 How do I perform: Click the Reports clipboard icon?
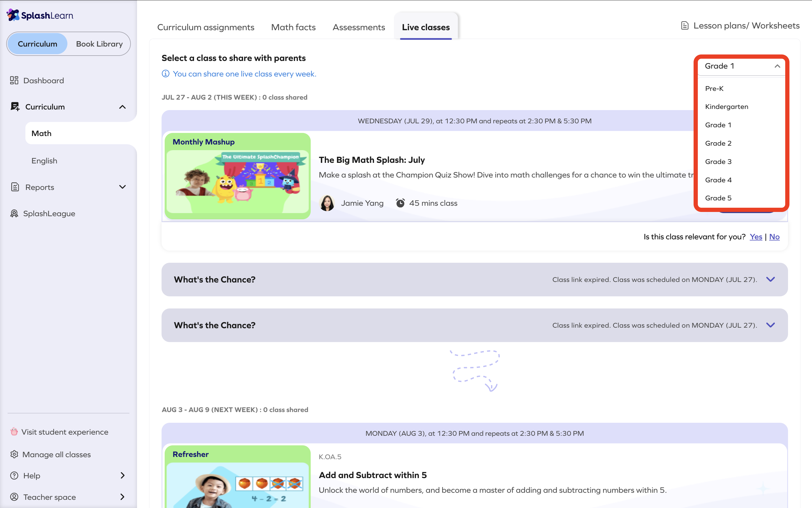point(15,187)
